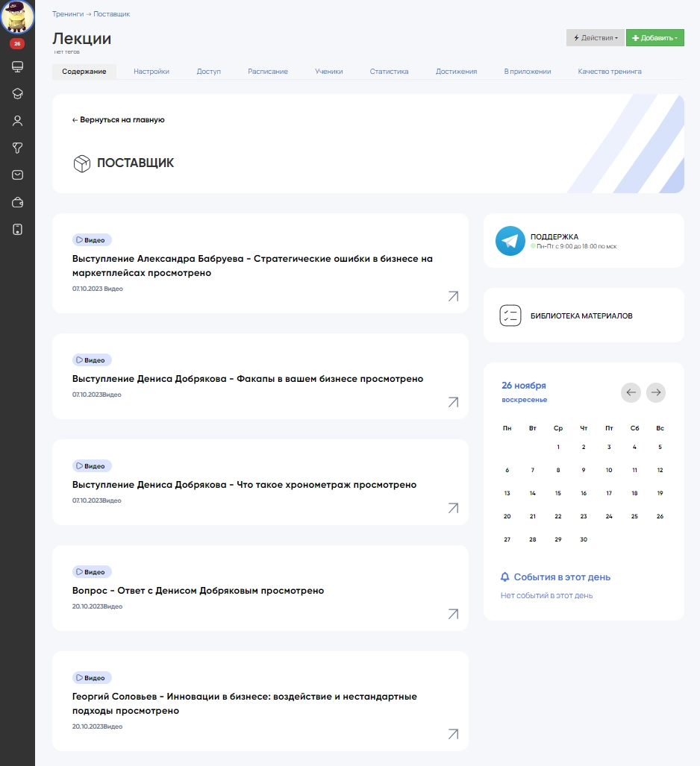Screen dimensions: 700x766
Task: Switch to the В приложении tab
Action: (528, 72)
